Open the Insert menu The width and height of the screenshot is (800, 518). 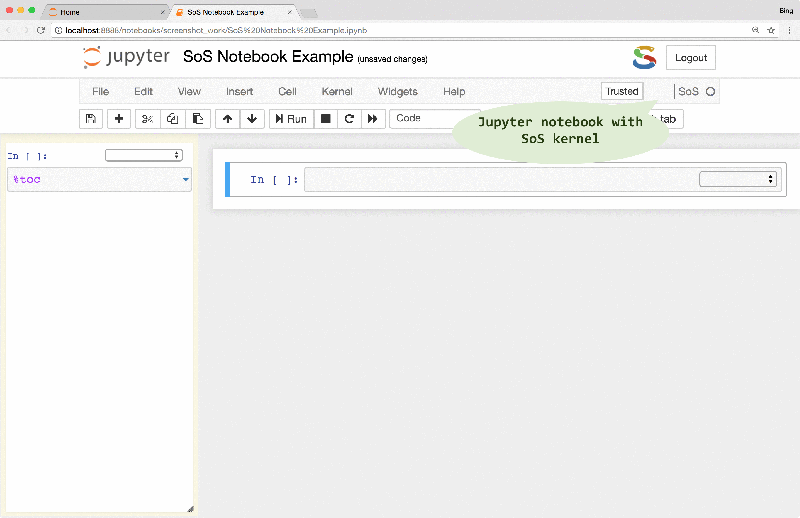point(239,91)
